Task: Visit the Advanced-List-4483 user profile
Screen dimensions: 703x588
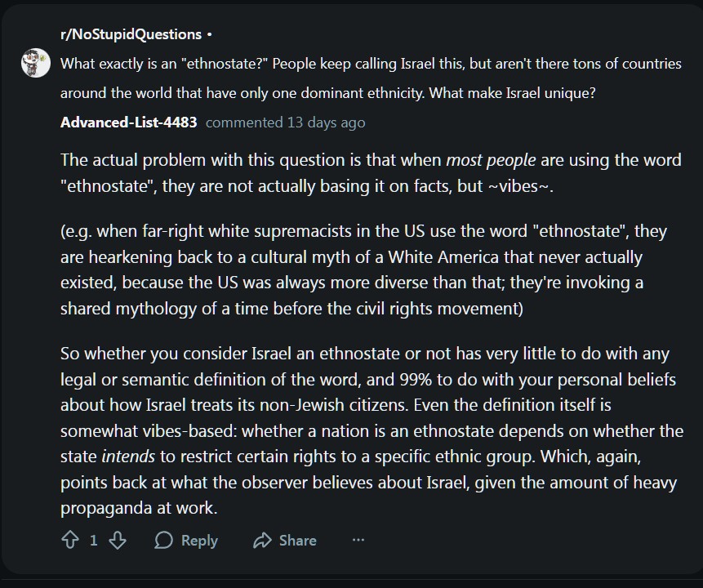Action: coord(128,122)
